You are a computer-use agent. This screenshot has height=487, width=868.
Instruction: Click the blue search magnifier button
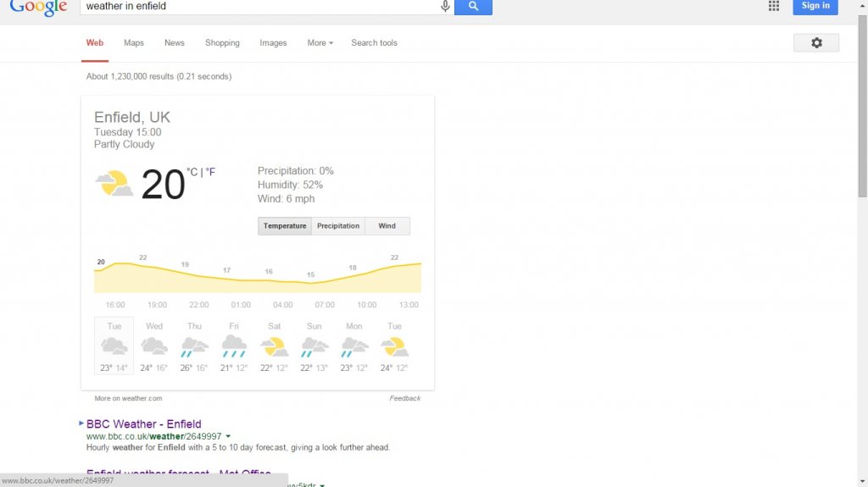(473, 6)
